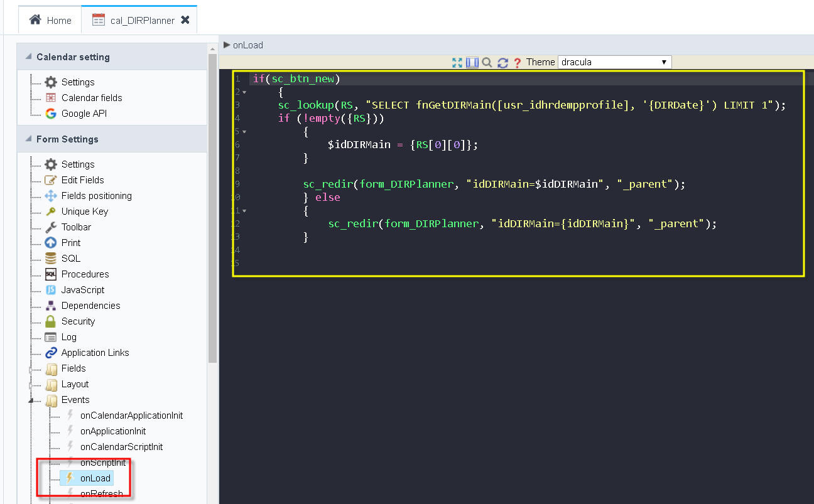Toggle the editor columns layout icon
This screenshot has width=814, height=504.
tap(472, 62)
